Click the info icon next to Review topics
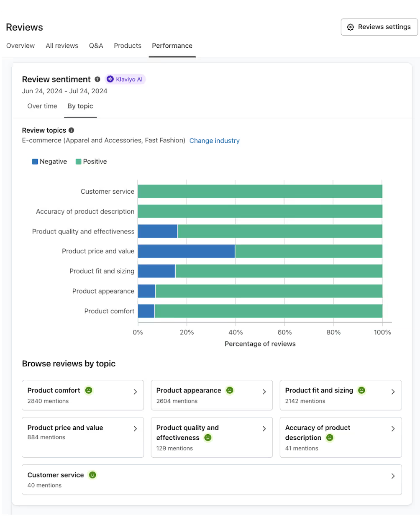This screenshot has height=523, width=420. pos(71,130)
